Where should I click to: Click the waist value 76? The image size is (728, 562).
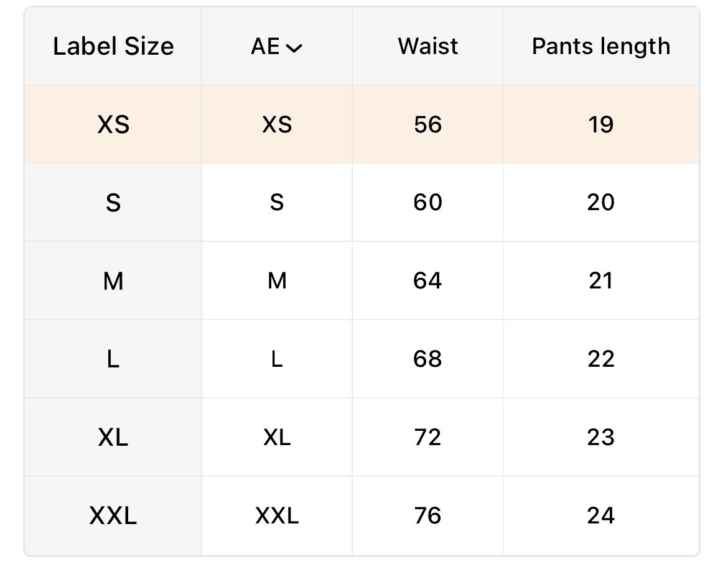(x=428, y=516)
